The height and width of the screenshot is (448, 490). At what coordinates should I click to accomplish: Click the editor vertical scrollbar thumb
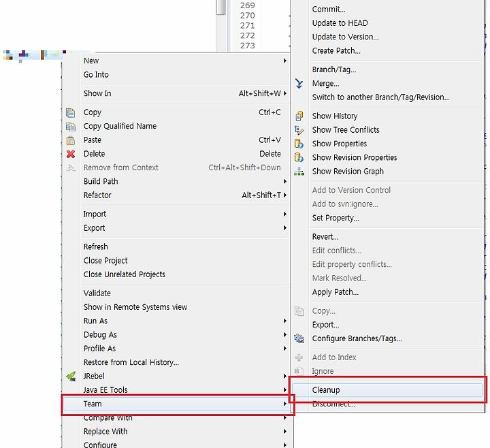[x=221, y=7]
